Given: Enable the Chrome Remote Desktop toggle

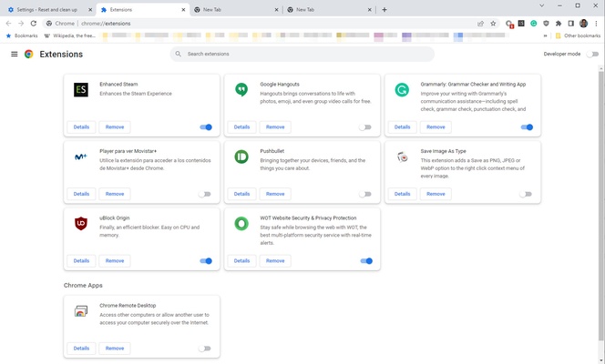Looking at the screenshot, I should click(x=204, y=349).
